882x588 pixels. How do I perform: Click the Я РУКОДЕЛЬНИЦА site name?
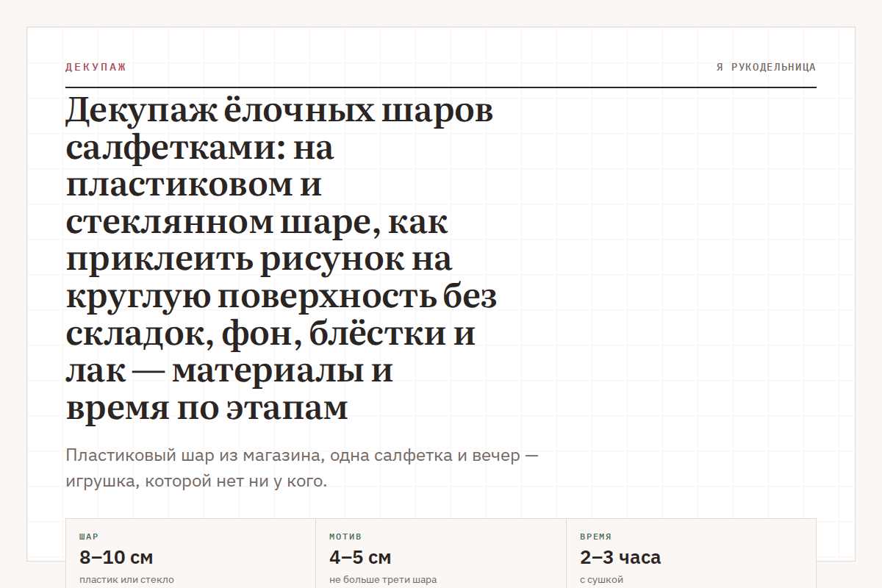tap(766, 67)
